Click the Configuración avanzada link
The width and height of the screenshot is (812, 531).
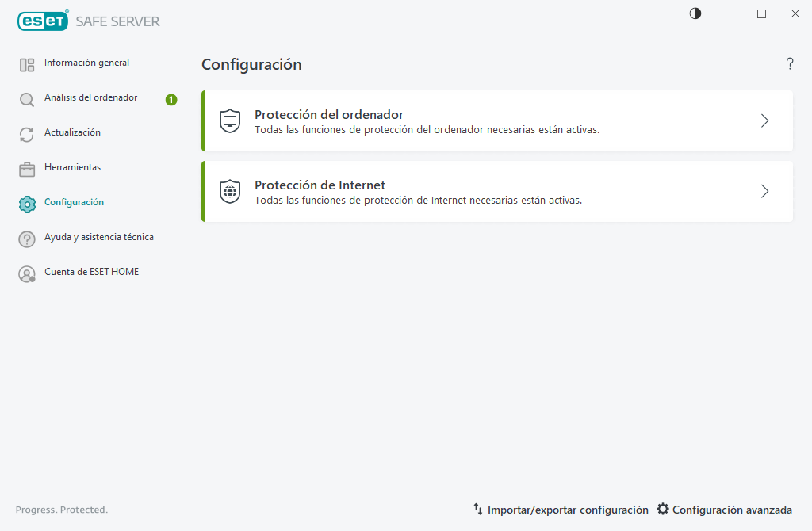pos(730,510)
